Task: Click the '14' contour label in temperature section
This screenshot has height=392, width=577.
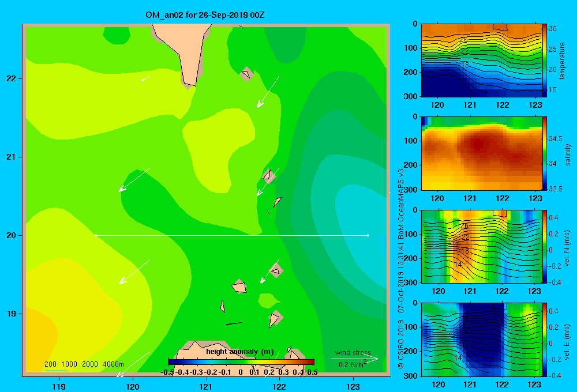Action: tap(458, 78)
